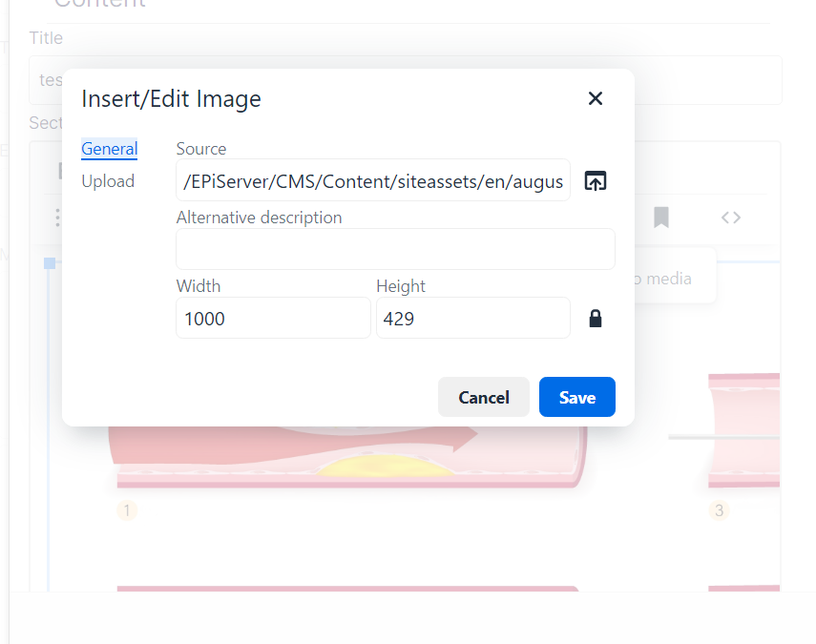
Task: Click the source code brackets icon
Action: tap(731, 218)
